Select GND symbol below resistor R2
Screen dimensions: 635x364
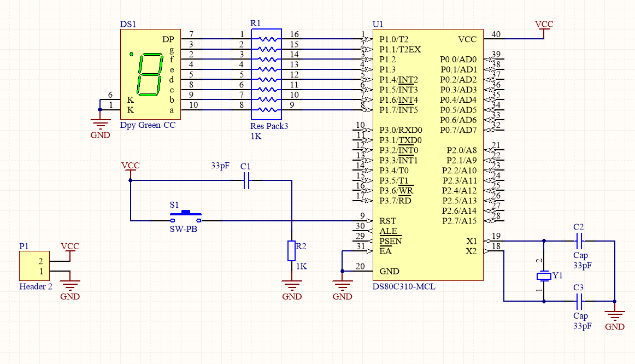[x=292, y=291]
